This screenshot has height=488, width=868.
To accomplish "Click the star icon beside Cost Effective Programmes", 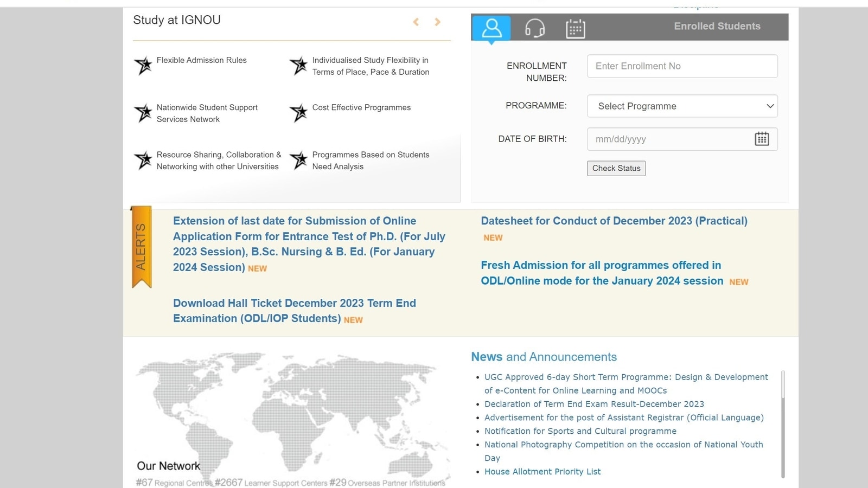I will pyautogui.click(x=299, y=112).
